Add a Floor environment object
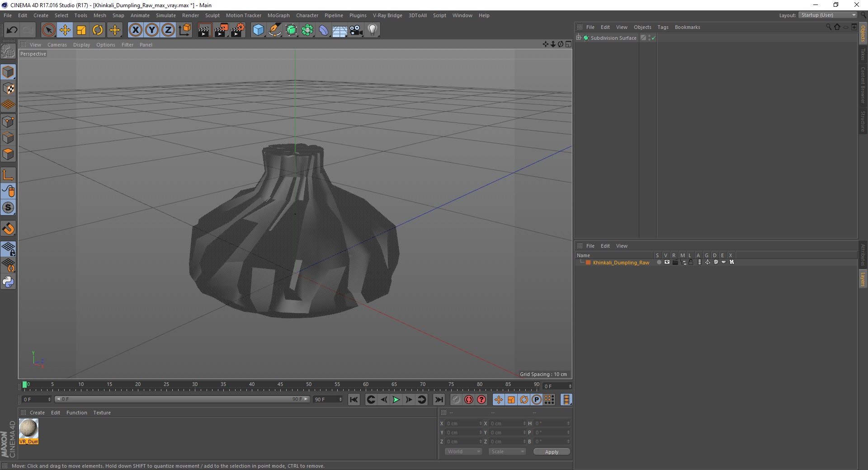Image resolution: width=868 pixels, height=470 pixels. [x=340, y=30]
